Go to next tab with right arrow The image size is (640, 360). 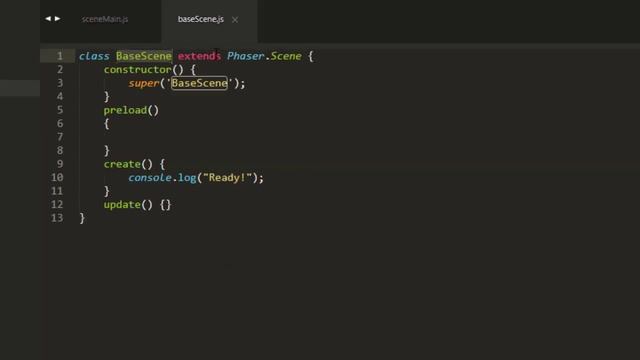coord(58,18)
